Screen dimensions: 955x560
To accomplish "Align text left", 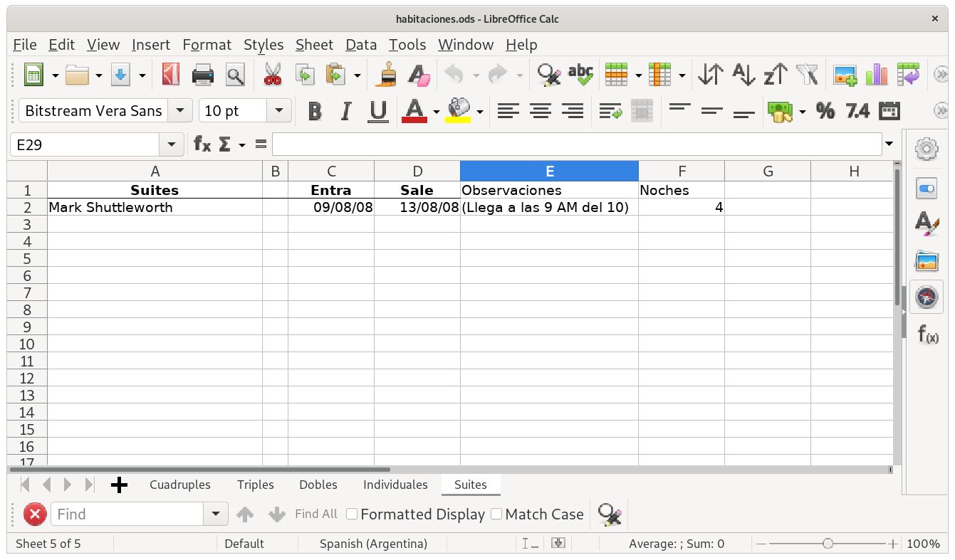I will click(508, 110).
